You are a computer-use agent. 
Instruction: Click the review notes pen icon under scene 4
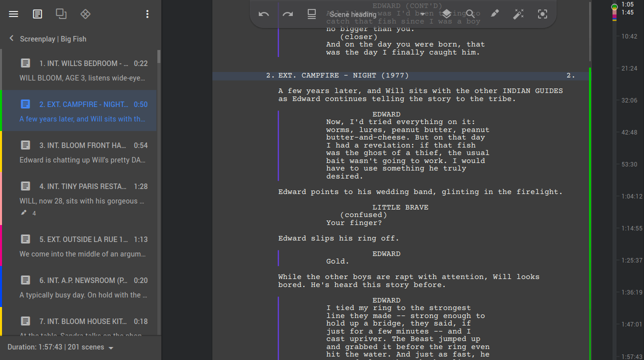click(x=23, y=213)
